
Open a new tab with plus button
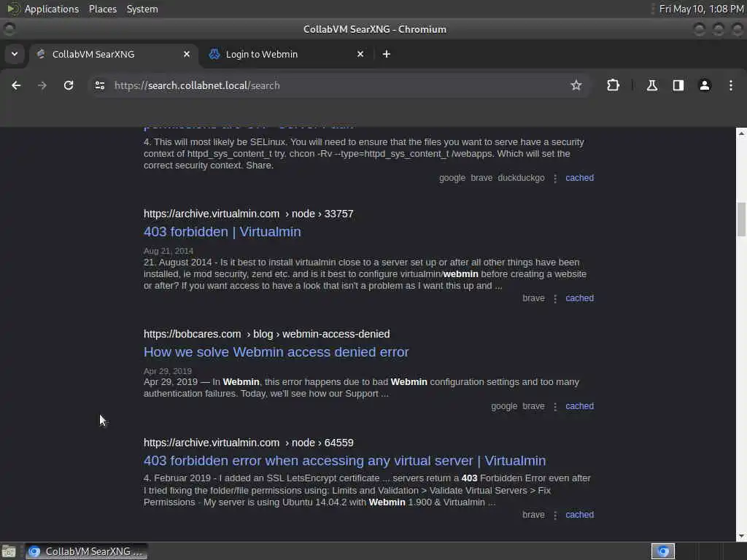[387, 54]
